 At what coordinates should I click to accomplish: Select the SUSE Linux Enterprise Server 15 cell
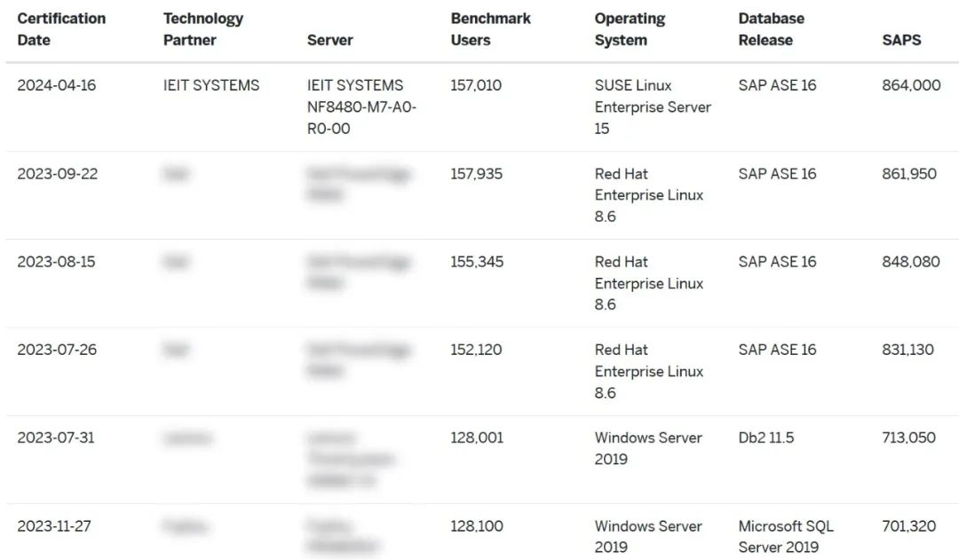point(653,106)
